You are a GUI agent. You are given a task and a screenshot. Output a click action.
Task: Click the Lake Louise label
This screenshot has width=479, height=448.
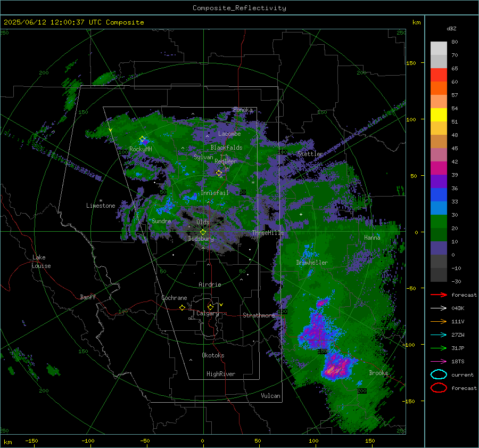41,262
